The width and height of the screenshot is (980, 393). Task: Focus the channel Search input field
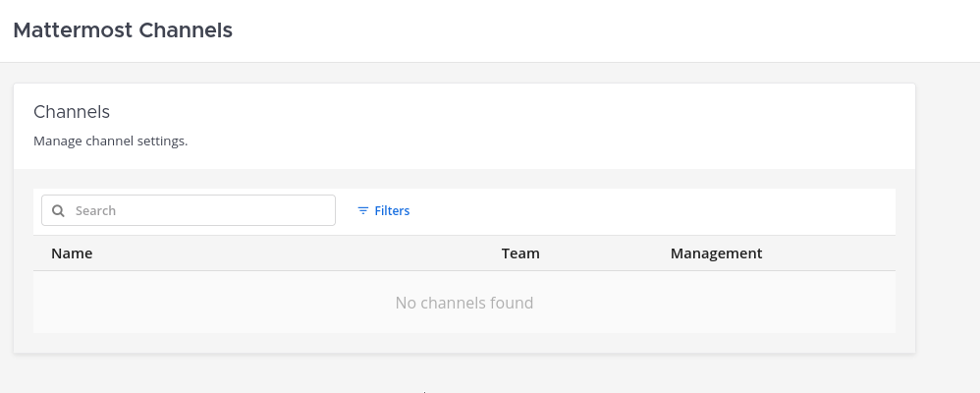tap(196, 210)
